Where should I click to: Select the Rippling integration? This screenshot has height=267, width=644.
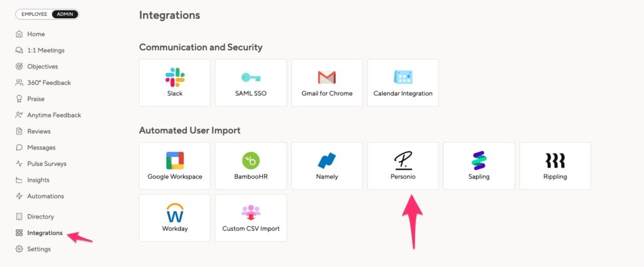point(555,166)
